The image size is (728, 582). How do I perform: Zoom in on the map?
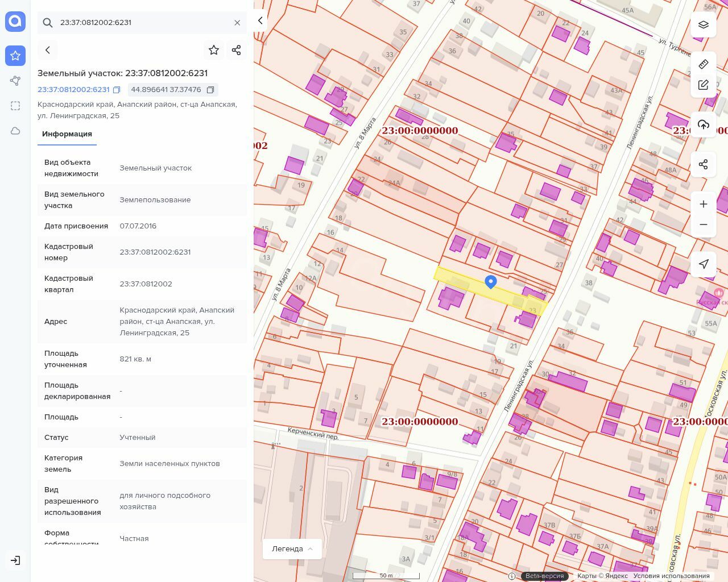click(x=704, y=204)
